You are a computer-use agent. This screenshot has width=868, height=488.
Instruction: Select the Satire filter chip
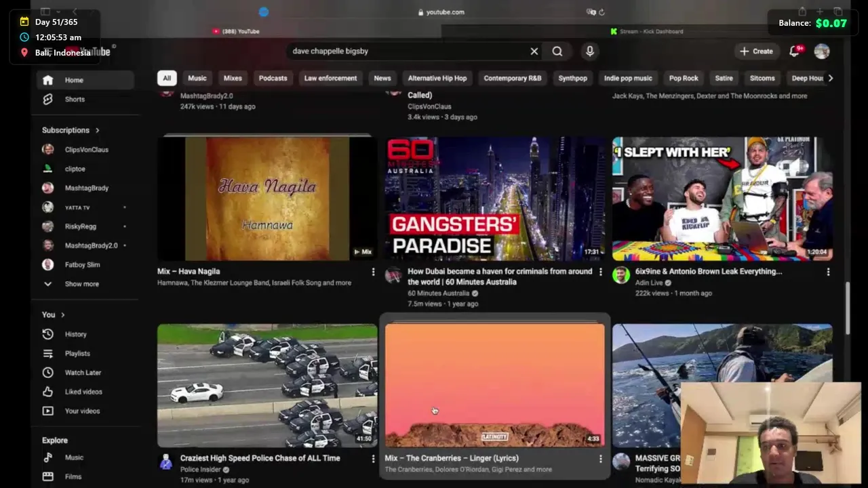click(x=724, y=78)
